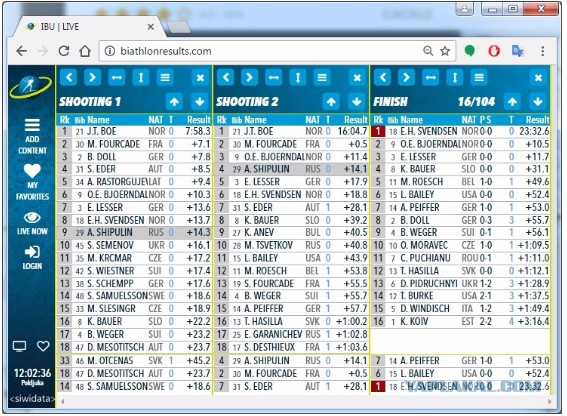Click siwidata link in sidebar
567x416 pixels.
(x=32, y=399)
